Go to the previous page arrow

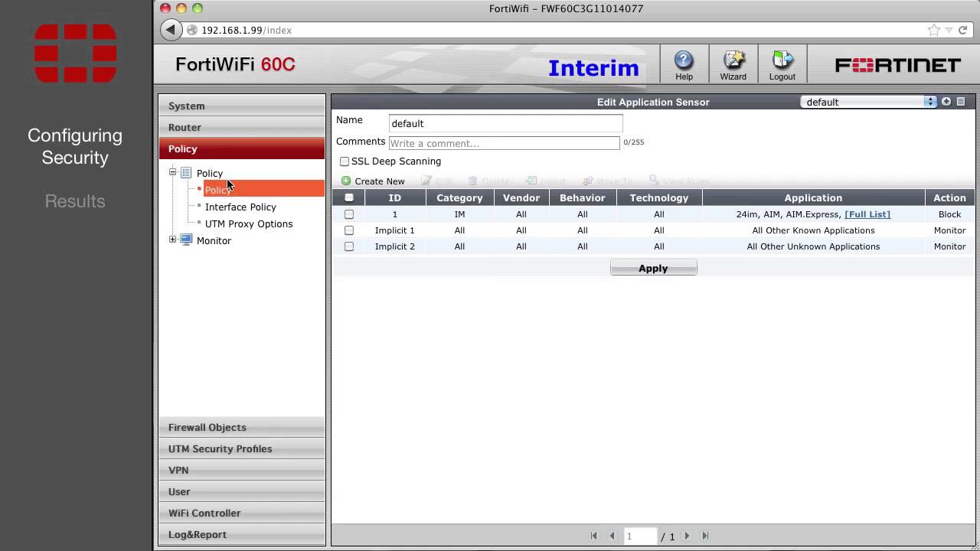coord(612,536)
